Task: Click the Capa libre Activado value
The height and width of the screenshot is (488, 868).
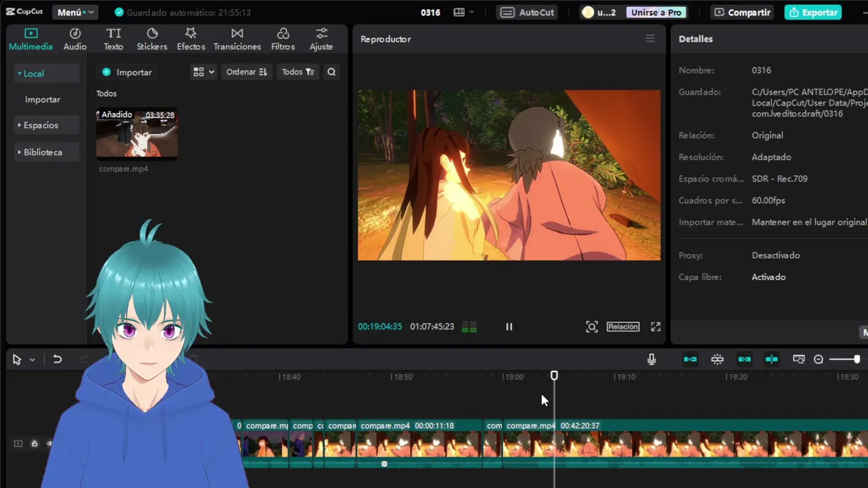Action: pos(769,277)
